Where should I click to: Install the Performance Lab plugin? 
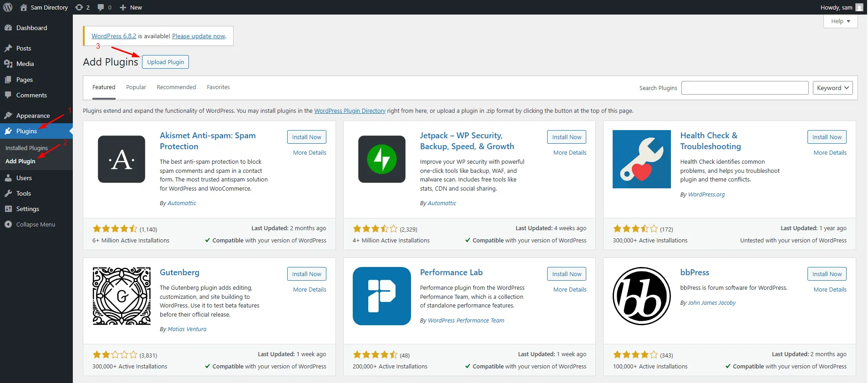click(x=567, y=274)
